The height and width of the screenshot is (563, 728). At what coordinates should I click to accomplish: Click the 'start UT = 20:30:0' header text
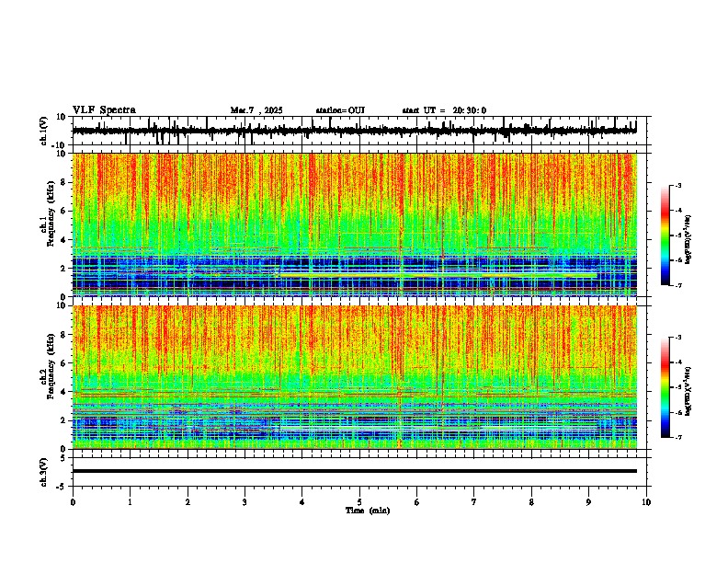(x=444, y=110)
